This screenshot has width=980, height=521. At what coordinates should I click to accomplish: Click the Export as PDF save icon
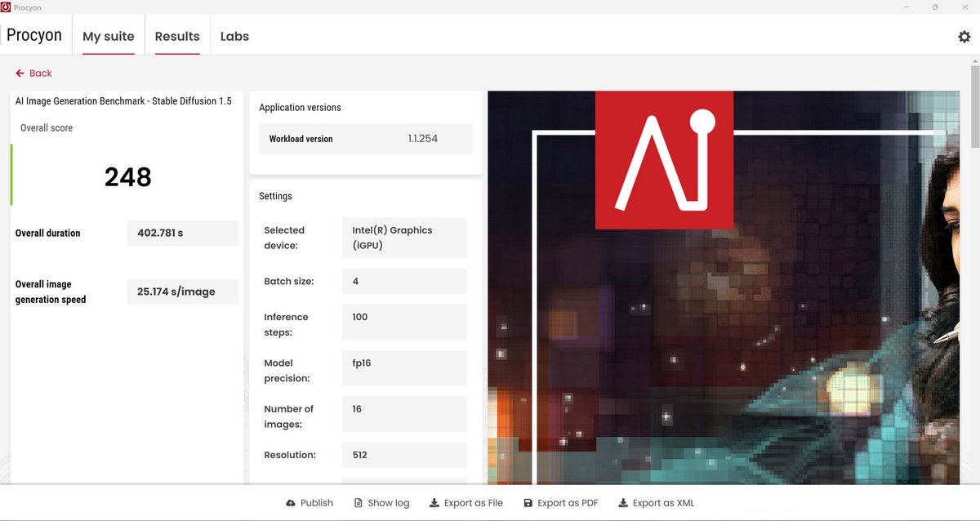pos(528,503)
